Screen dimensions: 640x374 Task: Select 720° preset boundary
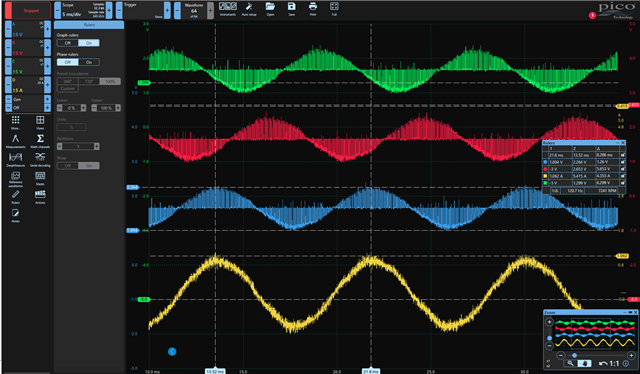(89, 81)
